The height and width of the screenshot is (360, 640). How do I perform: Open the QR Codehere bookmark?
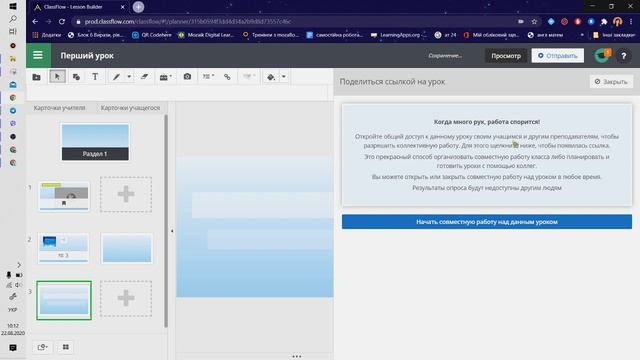pos(152,35)
